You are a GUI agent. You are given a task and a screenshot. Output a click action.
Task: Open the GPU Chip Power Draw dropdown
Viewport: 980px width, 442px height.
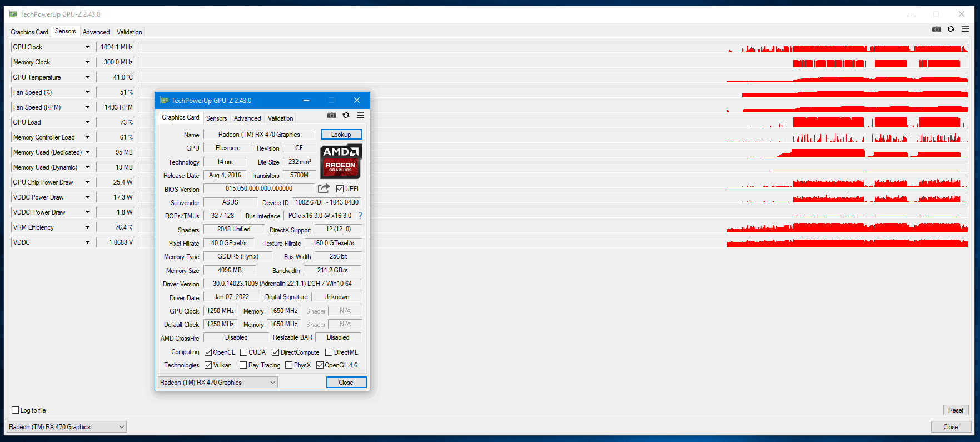click(87, 182)
